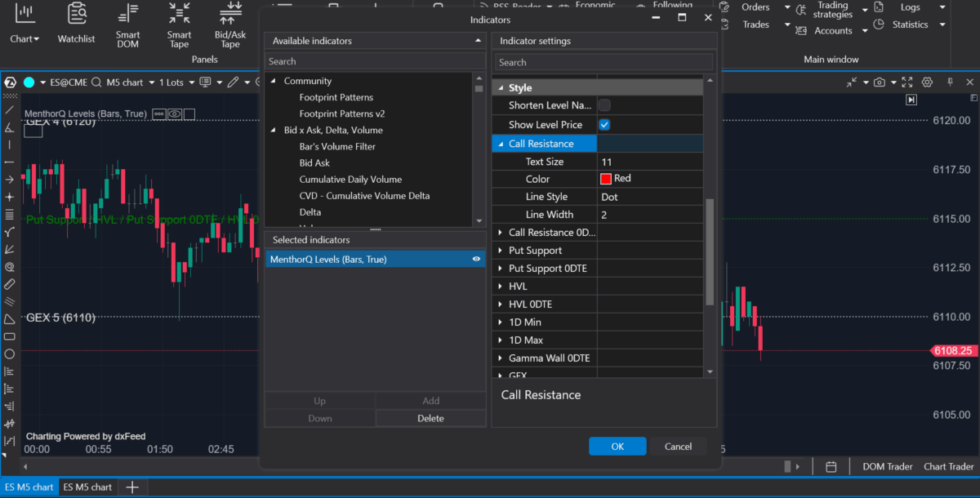Uncheck the Show Level Price checkbox
Screen dimensions: 980x498
click(x=604, y=125)
